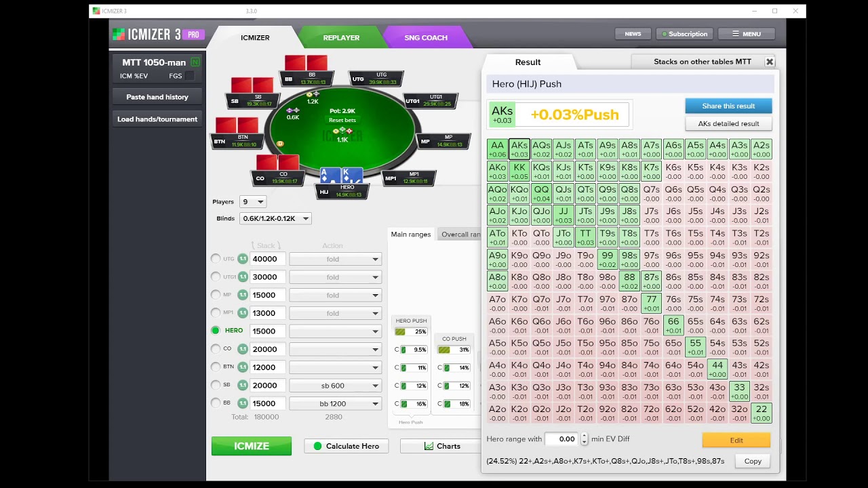Close the Stacks on other tables panel
This screenshot has width=868, height=488.
770,62
